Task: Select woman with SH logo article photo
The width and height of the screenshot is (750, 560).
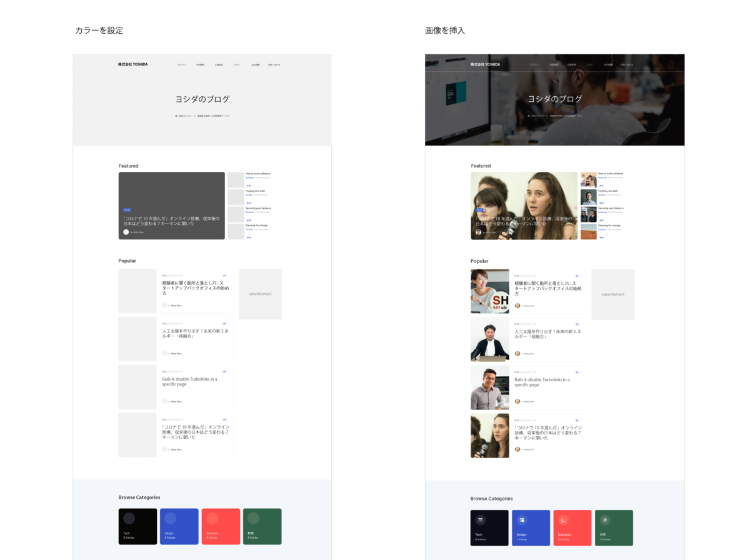Action: tap(490, 291)
